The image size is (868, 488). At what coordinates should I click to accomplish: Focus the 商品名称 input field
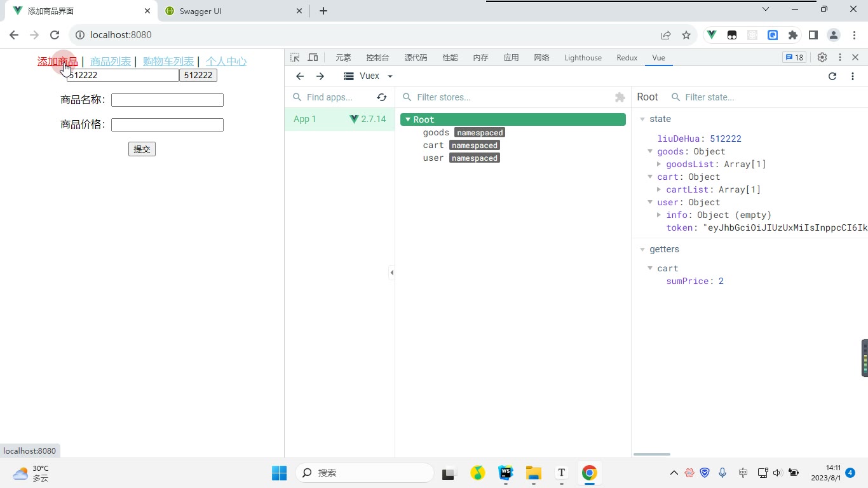(167, 100)
